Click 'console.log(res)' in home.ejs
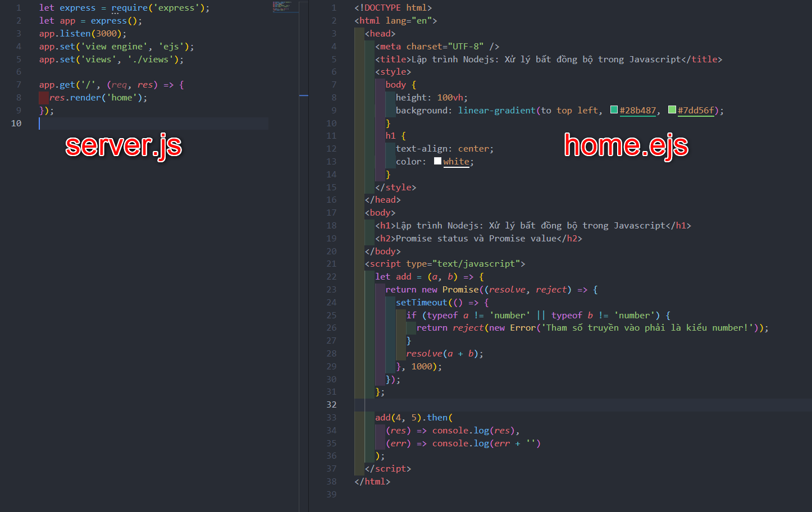Screen dimensions: 812x512 [x=473, y=431]
